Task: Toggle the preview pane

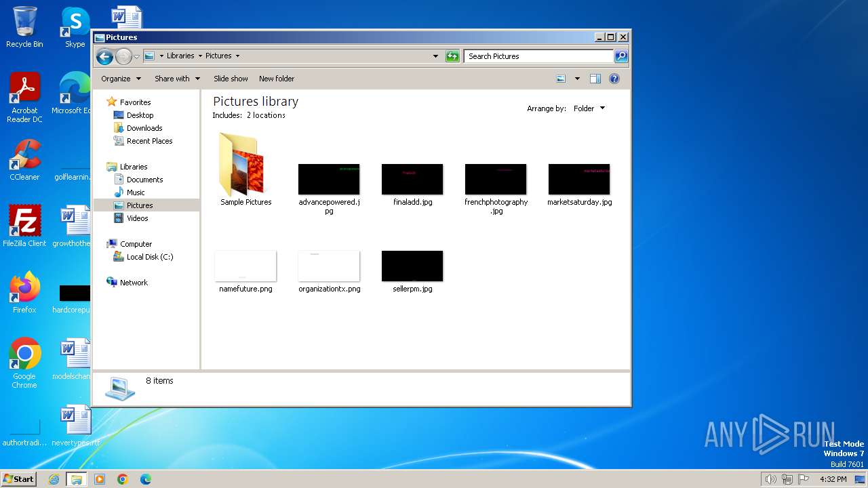Action: (595, 79)
